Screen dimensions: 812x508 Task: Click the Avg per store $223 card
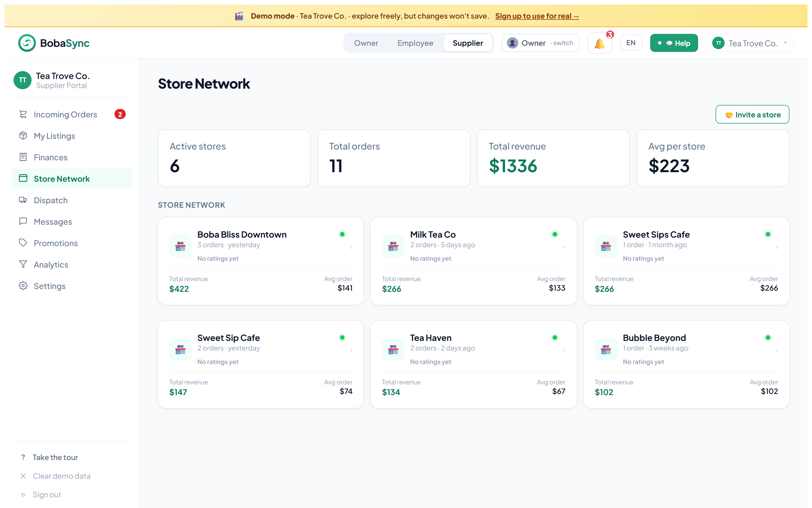(713, 158)
